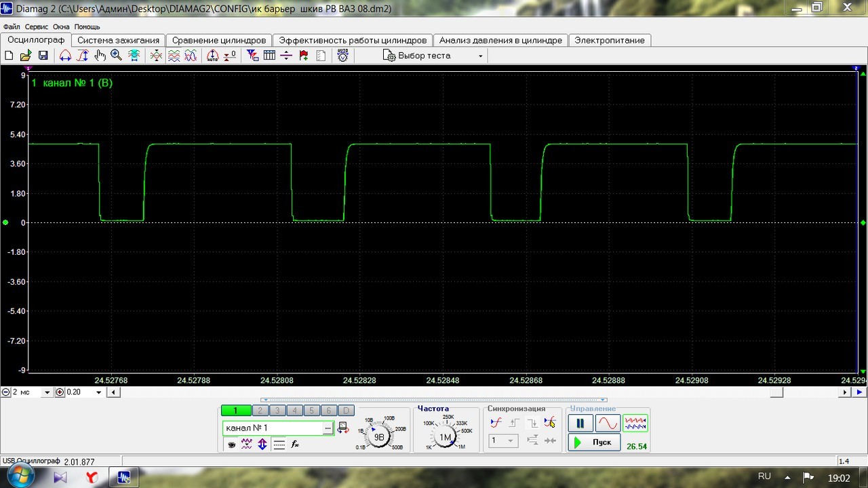Viewport: 868px width, 488px height.
Task: Select rising edge synchronization
Action: (514, 422)
